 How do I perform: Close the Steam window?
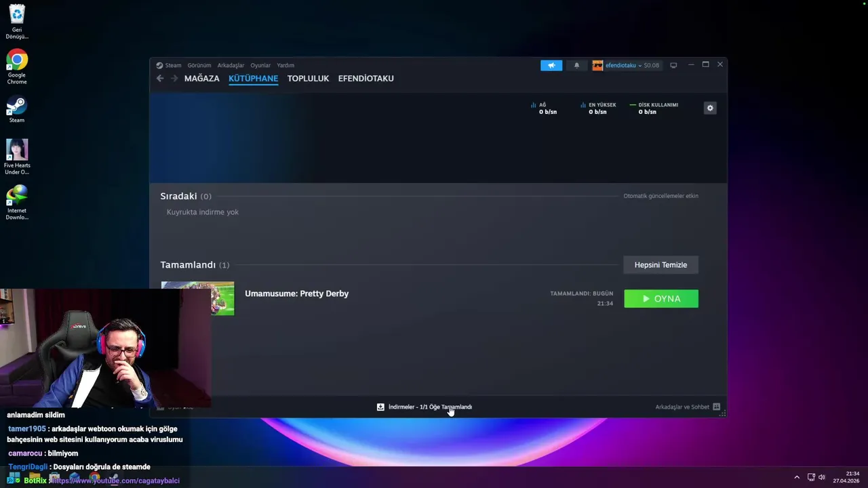pos(719,64)
